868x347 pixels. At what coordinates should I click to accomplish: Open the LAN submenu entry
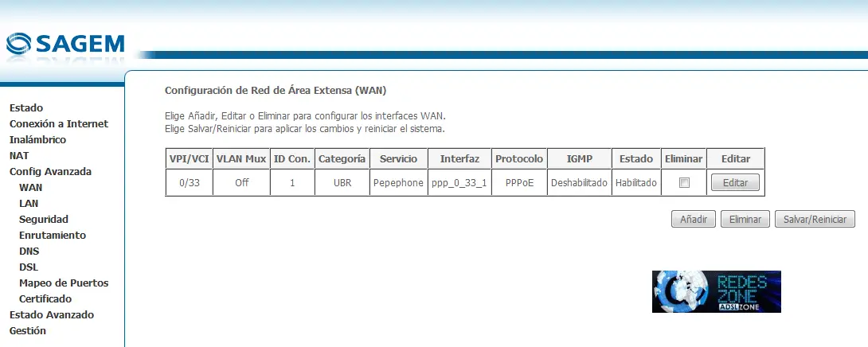(29, 204)
